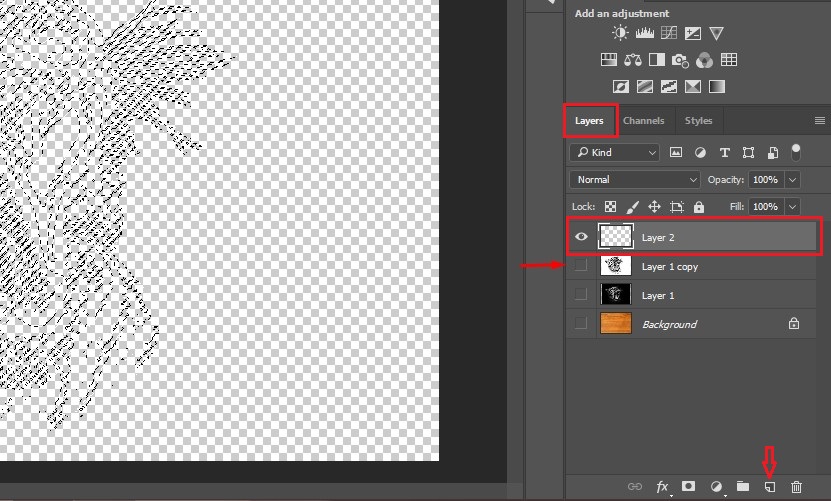Add a Selective Color adjustment

click(x=693, y=86)
